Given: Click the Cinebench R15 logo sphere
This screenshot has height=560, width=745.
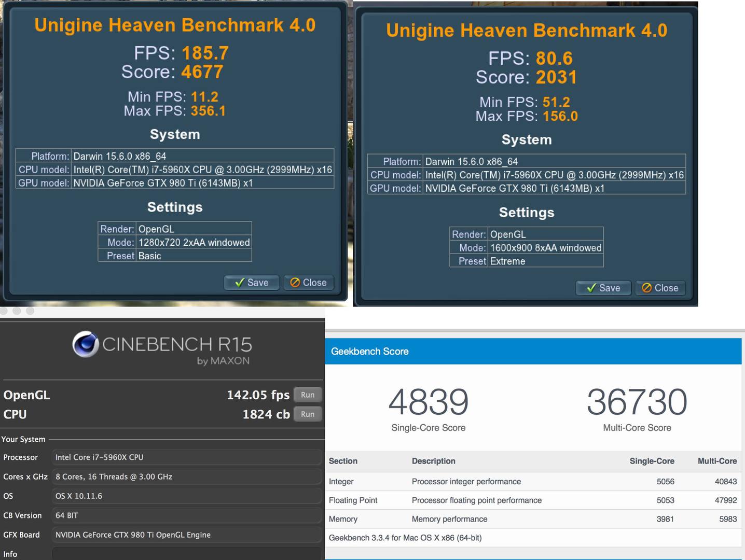Looking at the screenshot, I should pyautogui.click(x=86, y=344).
